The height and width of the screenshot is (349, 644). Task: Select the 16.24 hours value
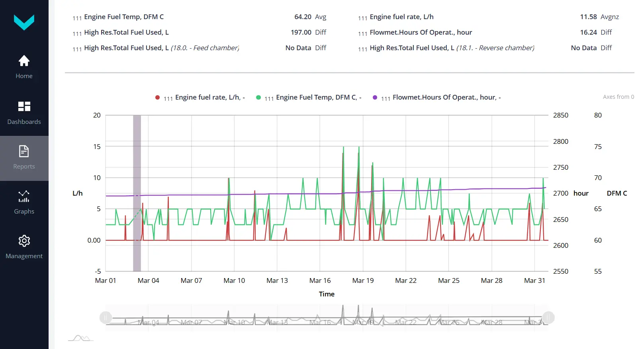[588, 32]
